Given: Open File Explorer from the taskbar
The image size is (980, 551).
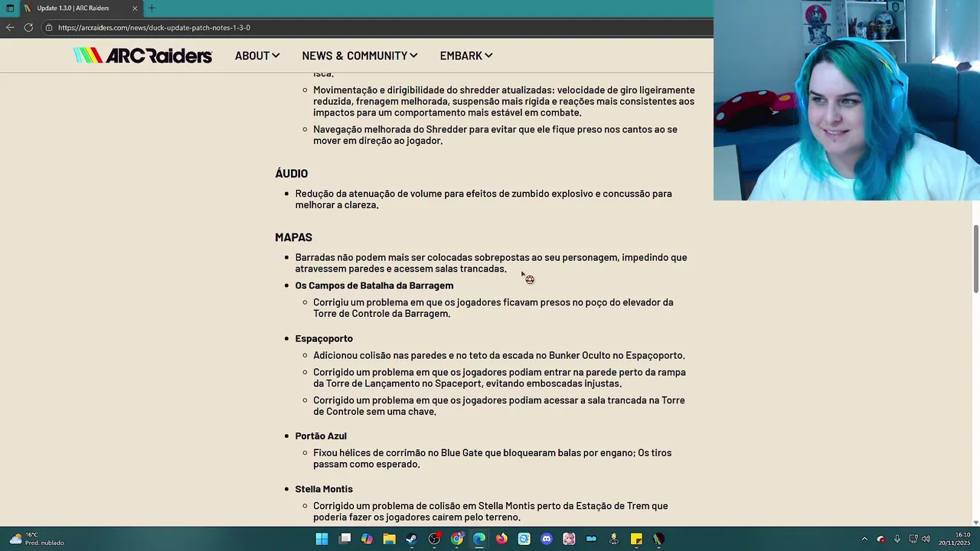Looking at the screenshot, I should [x=389, y=539].
